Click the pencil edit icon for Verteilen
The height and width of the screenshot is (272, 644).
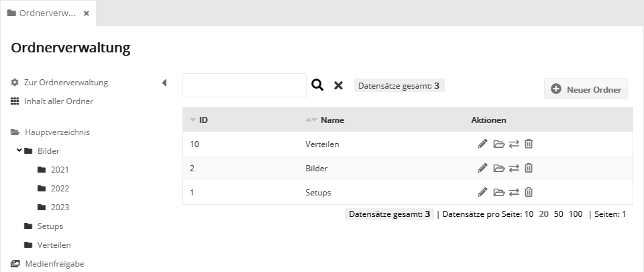[x=482, y=144]
